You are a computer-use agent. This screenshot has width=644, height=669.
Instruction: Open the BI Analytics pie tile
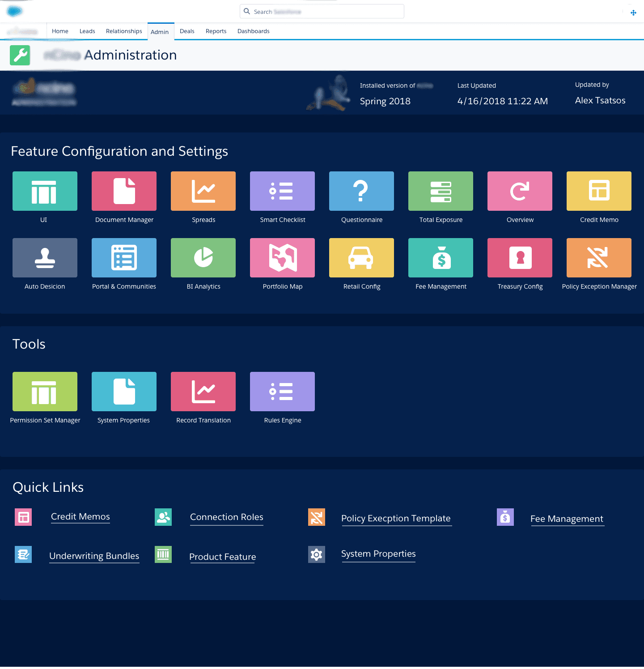click(x=203, y=258)
